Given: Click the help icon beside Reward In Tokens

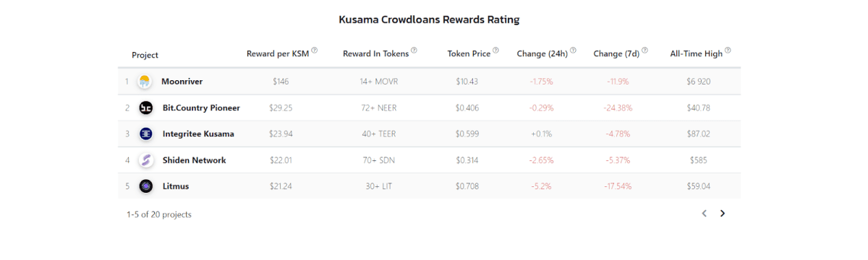Looking at the screenshot, I should 414,51.
